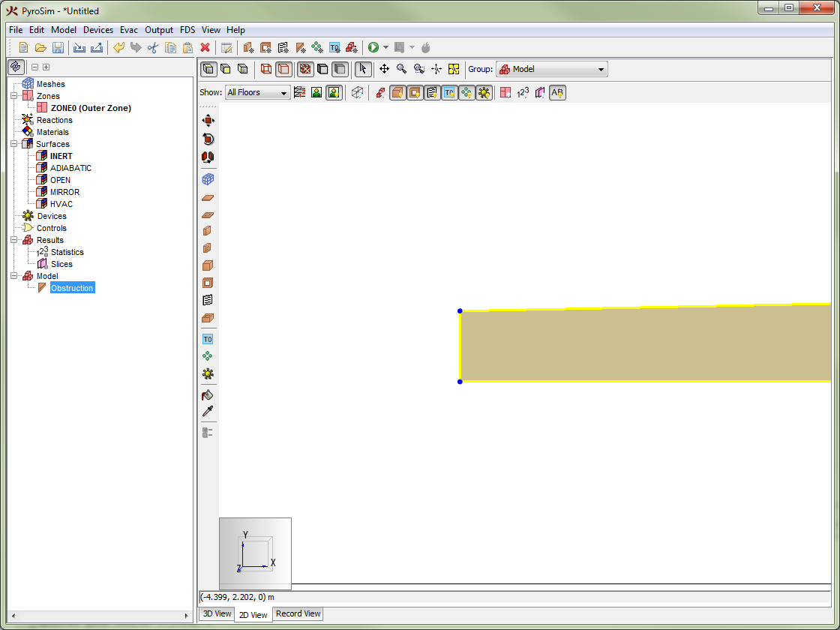Viewport: 840px width, 630px height.
Task: Open the Group Model dropdown
Action: (552, 69)
